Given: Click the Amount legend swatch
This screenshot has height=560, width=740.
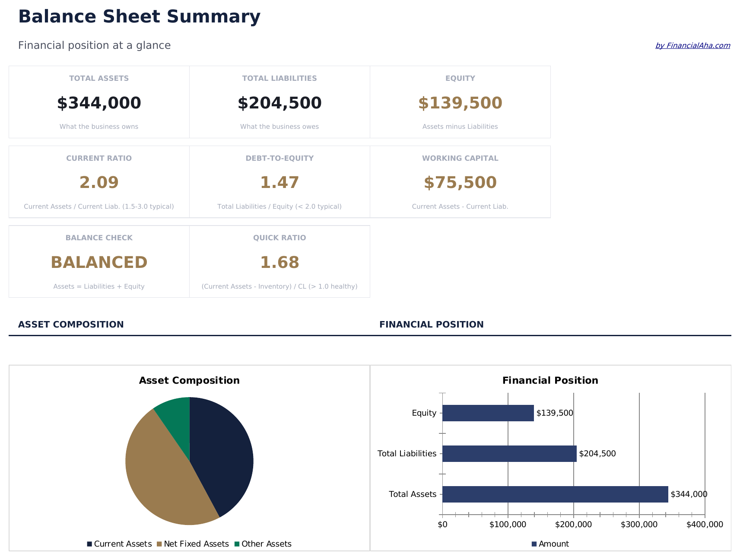Looking at the screenshot, I should (534, 544).
